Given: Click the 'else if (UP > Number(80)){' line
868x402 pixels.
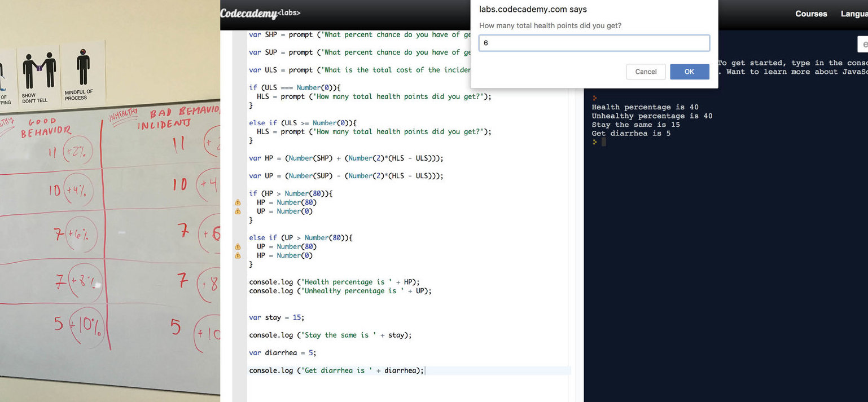Looking at the screenshot, I should [x=301, y=238].
